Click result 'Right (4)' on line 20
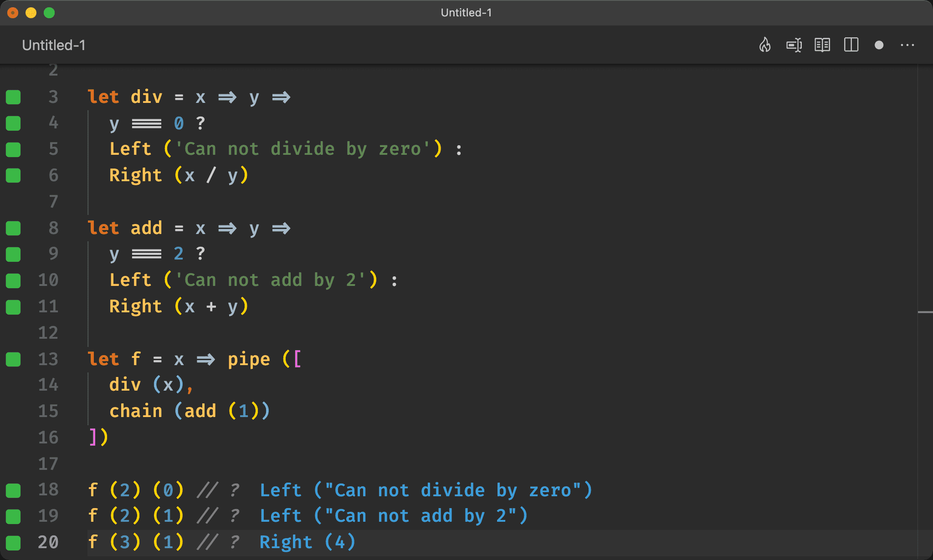This screenshot has height=560, width=933. pyautogui.click(x=308, y=543)
